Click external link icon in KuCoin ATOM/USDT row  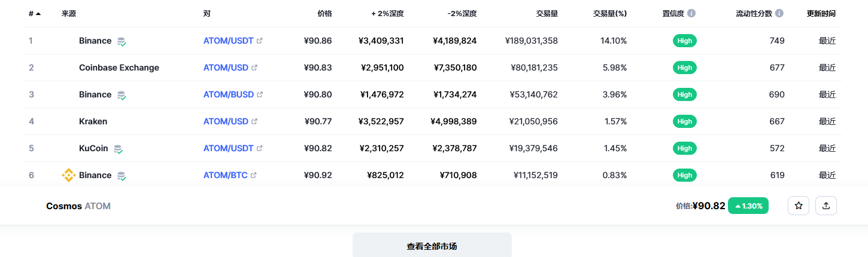259,148
